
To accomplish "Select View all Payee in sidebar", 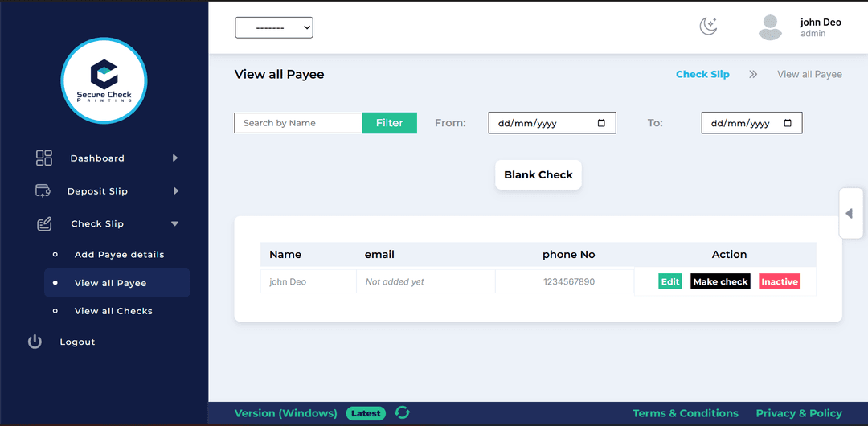I will pyautogui.click(x=117, y=283).
